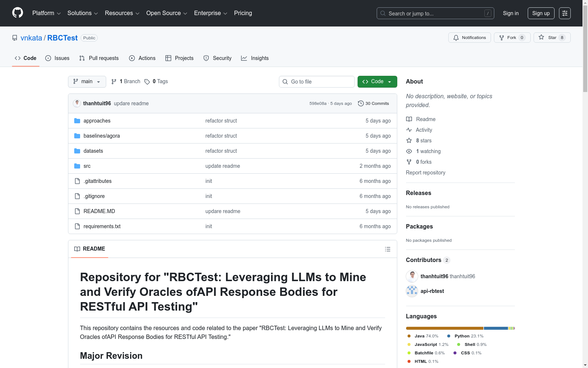This screenshot has height=368, width=588.
Task: View the 1 watching list
Action: pos(423,151)
